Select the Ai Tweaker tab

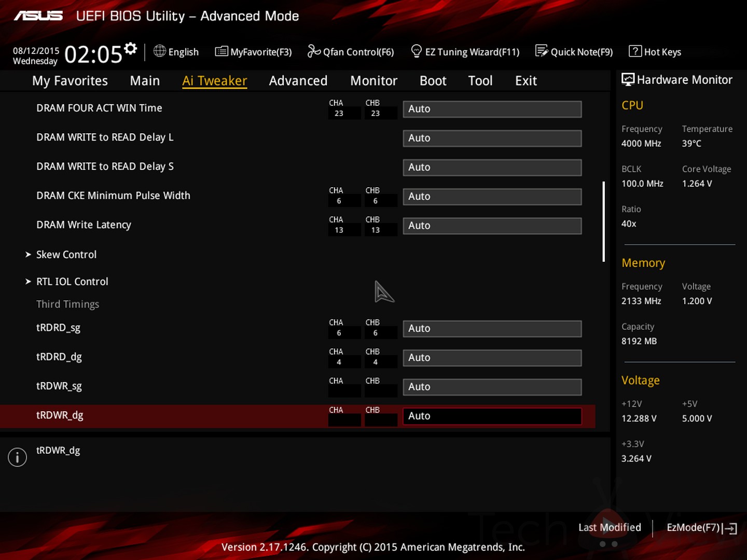pyautogui.click(x=215, y=81)
